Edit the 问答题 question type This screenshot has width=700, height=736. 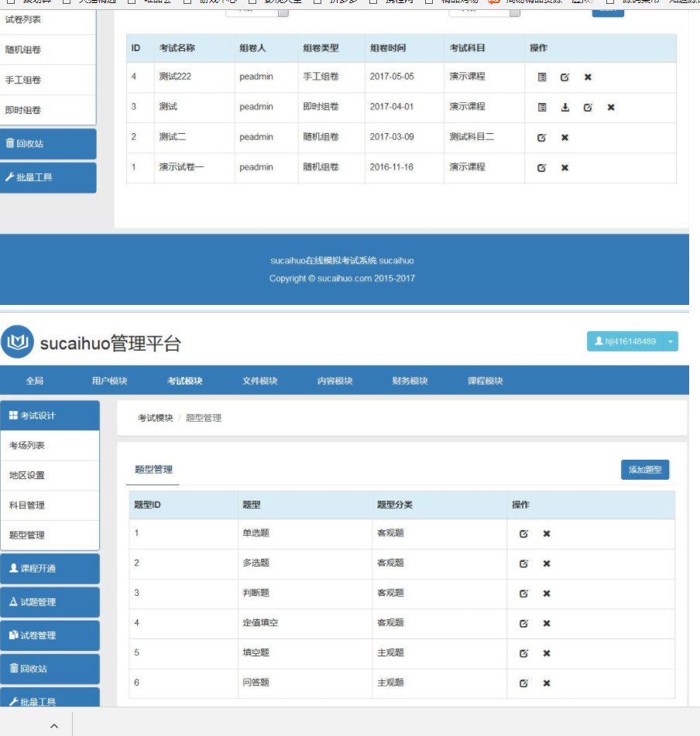[x=523, y=683]
